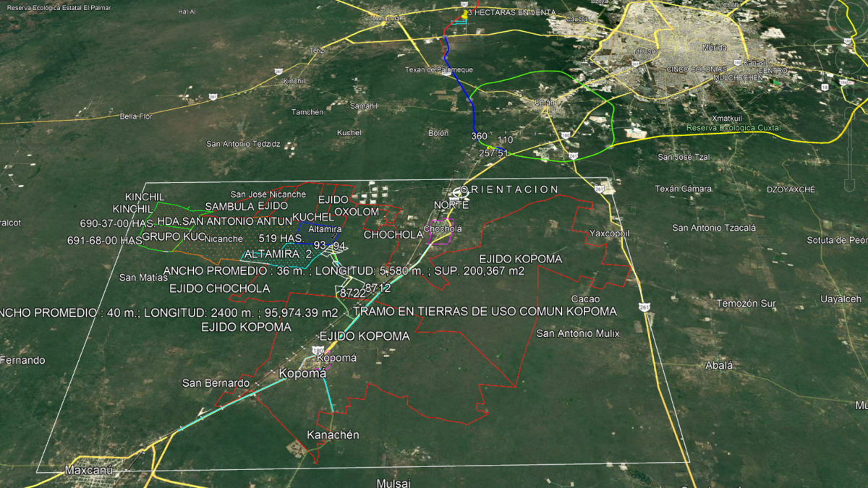Click the 'Tetiz' place label
868x488 pixels.
(317, 51)
